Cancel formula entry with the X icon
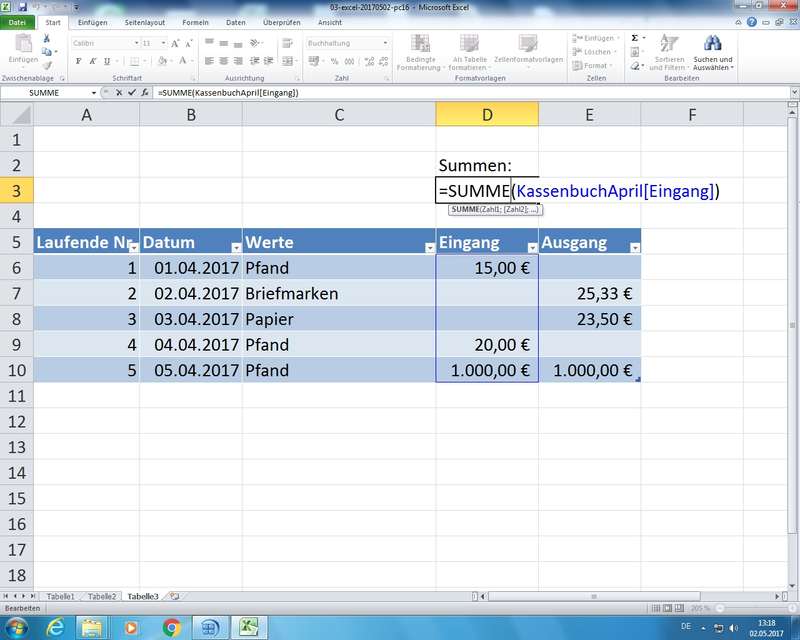This screenshot has height=640, width=800. 118,93
